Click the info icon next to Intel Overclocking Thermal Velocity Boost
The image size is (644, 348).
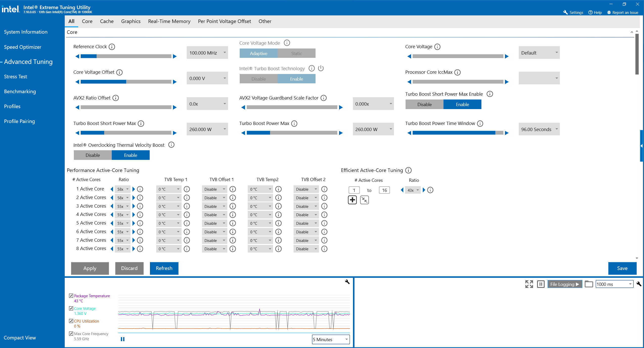click(x=171, y=145)
